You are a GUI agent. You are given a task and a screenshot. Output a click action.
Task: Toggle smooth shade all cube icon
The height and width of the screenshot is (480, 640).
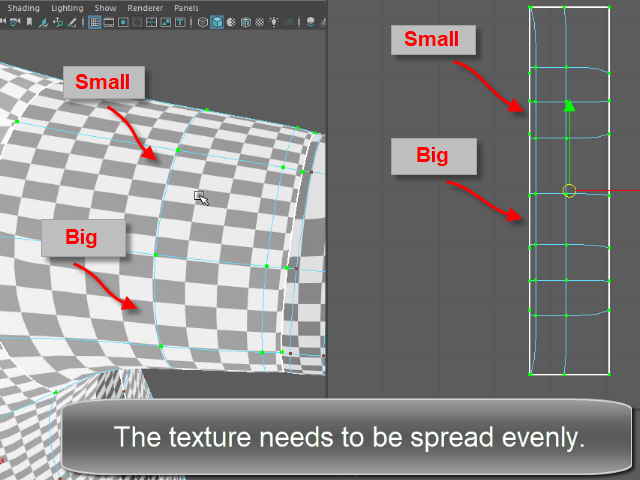click(x=217, y=21)
